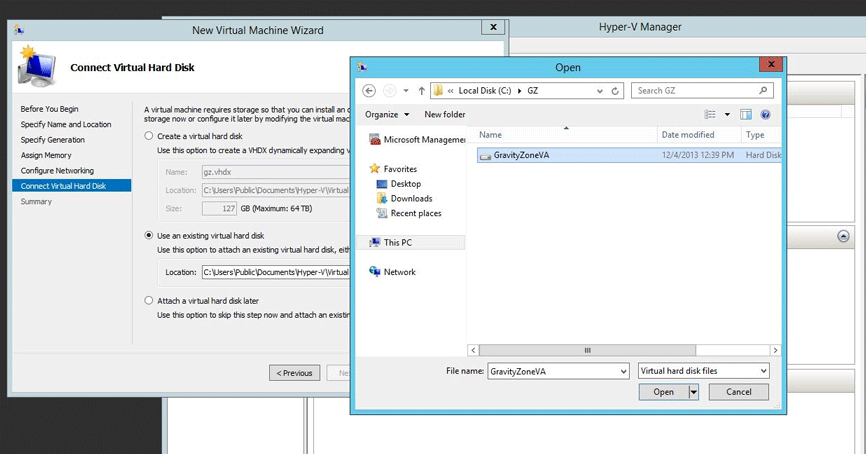Jump to Summary wizard step
The image size is (866, 454).
(x=36, y=202)
